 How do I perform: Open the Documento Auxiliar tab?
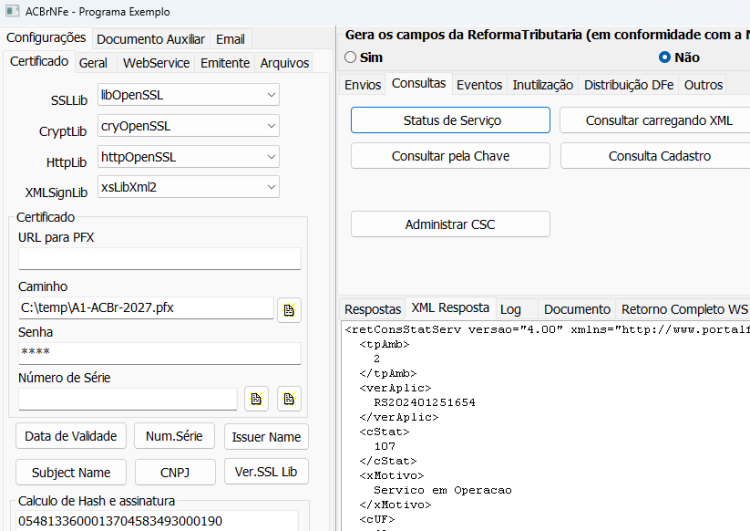pyautogui.click(x=150, y=39)
